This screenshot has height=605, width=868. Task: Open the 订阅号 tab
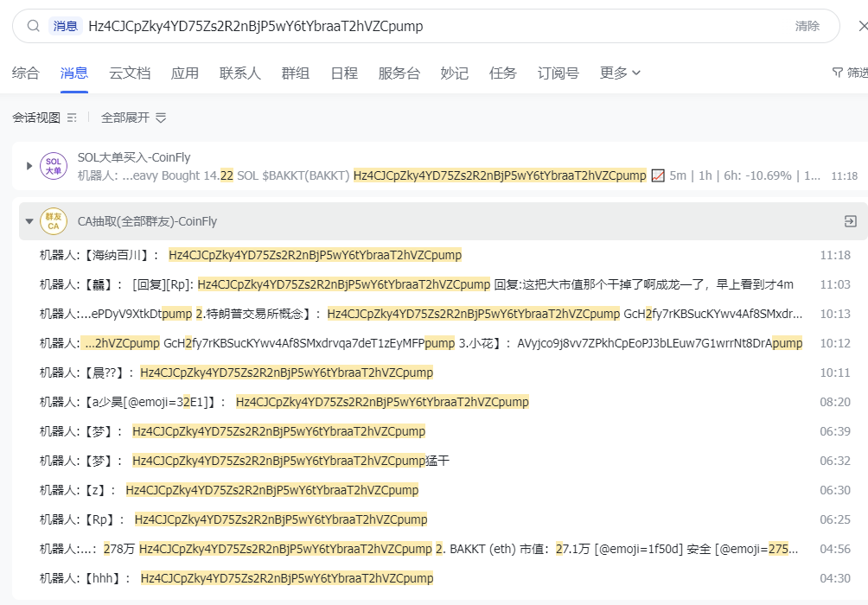[x=558, y=73]
